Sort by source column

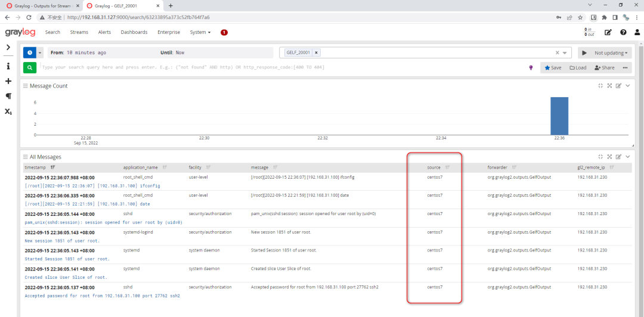coord(448,167)
